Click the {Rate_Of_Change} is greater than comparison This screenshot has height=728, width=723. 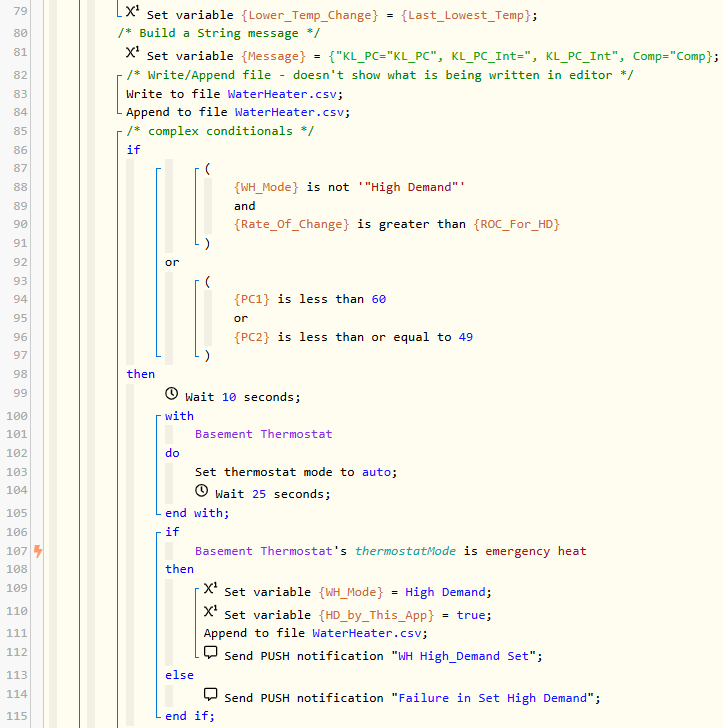pyautogui.click(x=396, y=224)
